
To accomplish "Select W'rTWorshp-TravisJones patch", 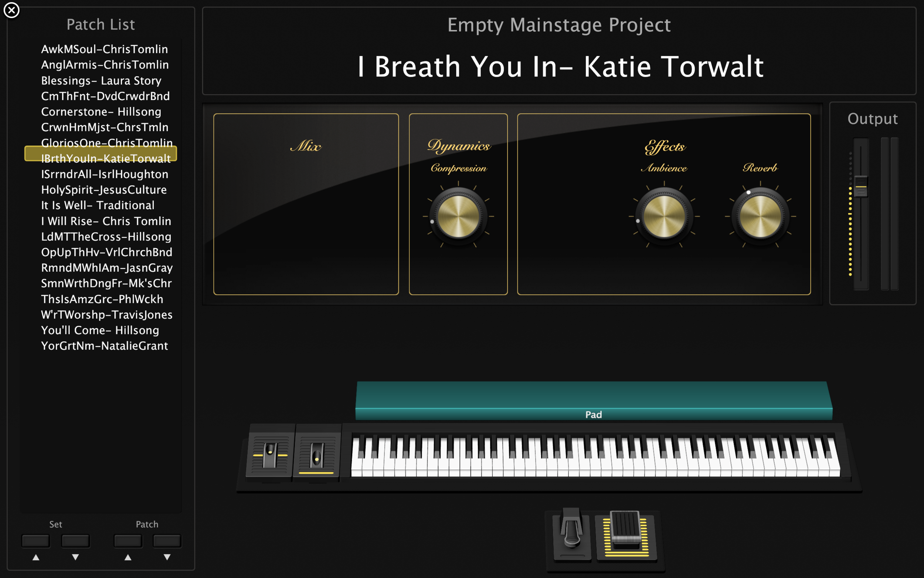I will coord(106,315).
